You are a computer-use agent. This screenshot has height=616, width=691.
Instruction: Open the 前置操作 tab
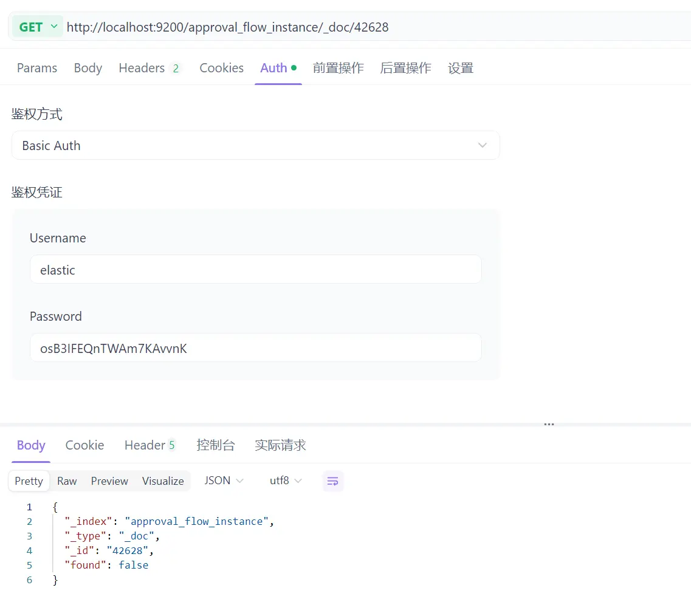[338, 67]
